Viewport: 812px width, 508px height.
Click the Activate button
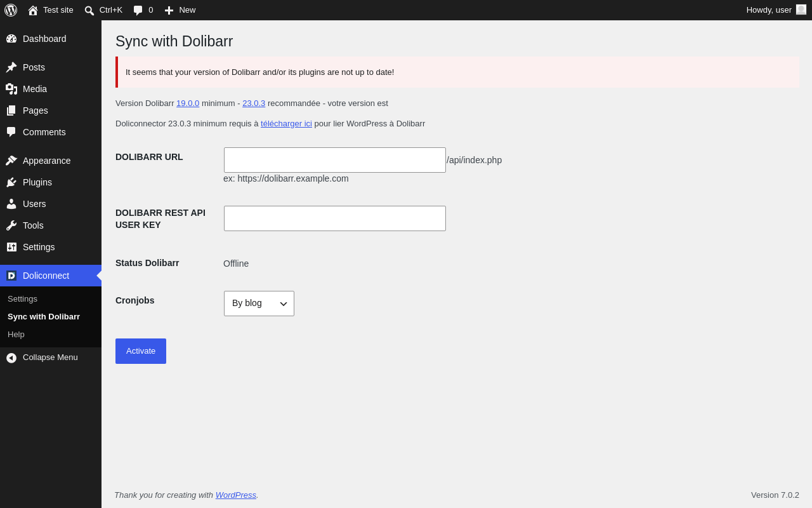141,351
